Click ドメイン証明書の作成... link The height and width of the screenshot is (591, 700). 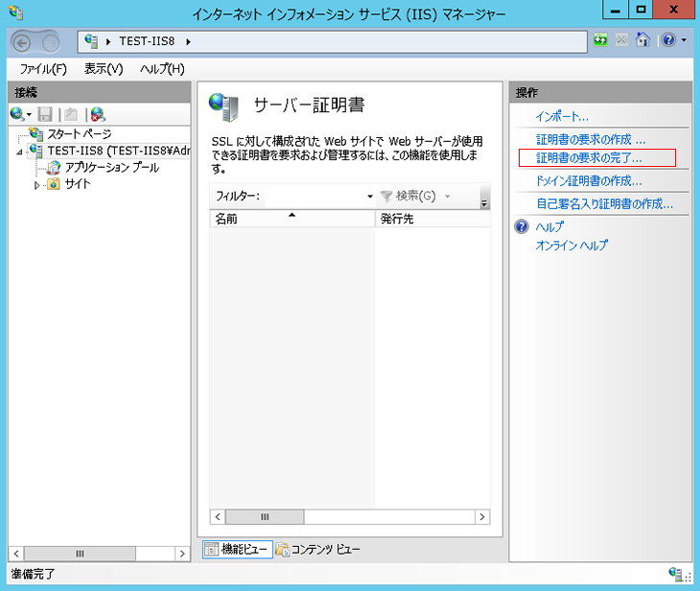(x=589, y=181)
